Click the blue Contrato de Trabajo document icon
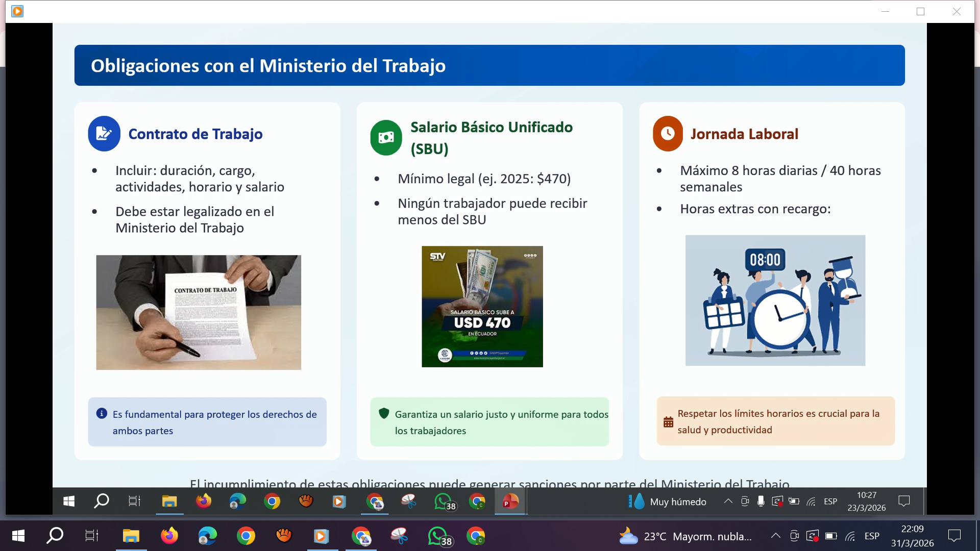 104,134
